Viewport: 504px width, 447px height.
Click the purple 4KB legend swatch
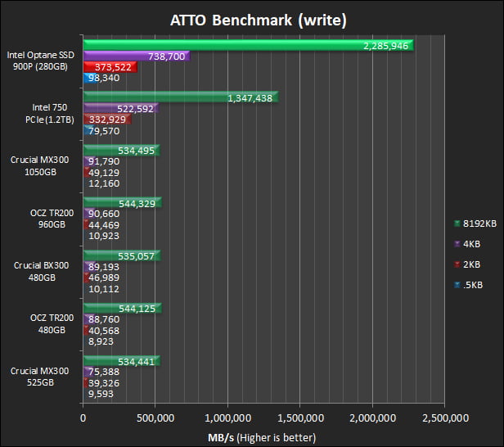click(x=457, y=244)
